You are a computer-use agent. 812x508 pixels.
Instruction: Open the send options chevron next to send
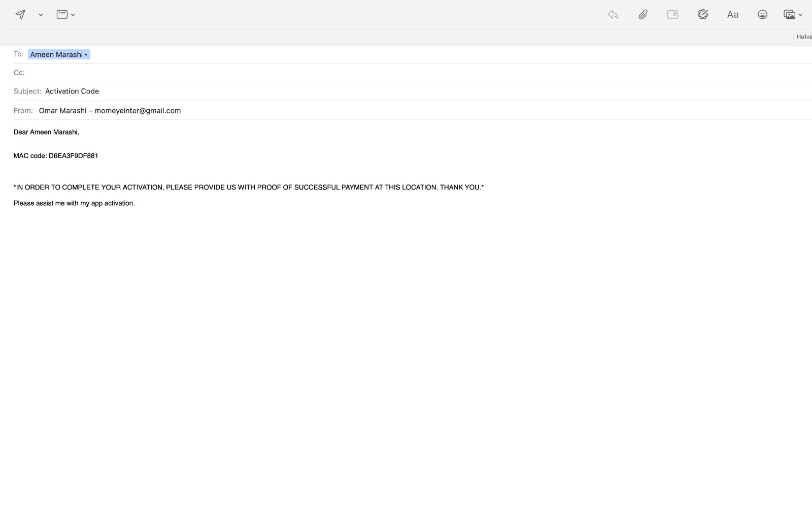[x=40, y=15]
